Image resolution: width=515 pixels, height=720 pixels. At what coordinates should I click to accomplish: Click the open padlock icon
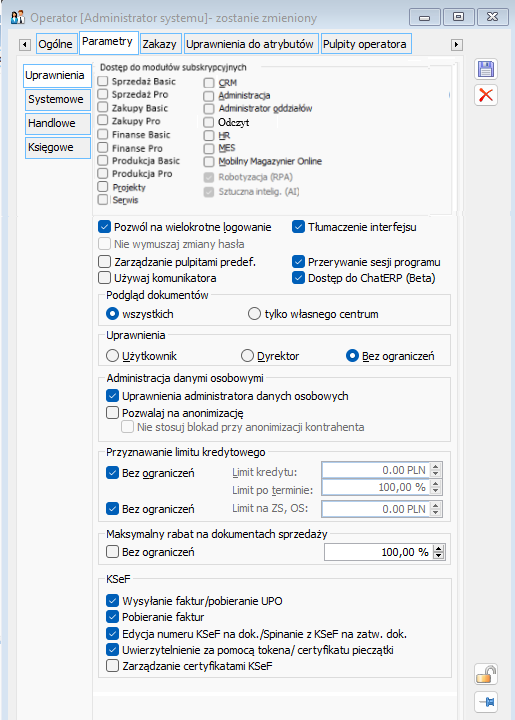click(486, 675)
